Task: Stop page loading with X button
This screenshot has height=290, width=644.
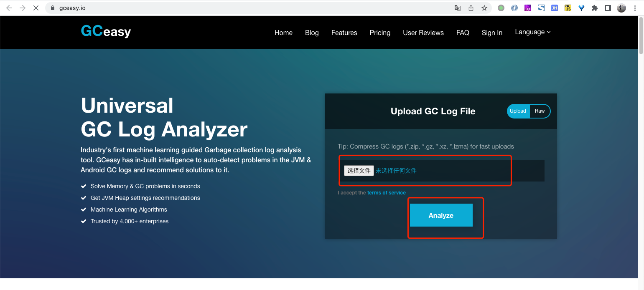Action: coord(36,8)
